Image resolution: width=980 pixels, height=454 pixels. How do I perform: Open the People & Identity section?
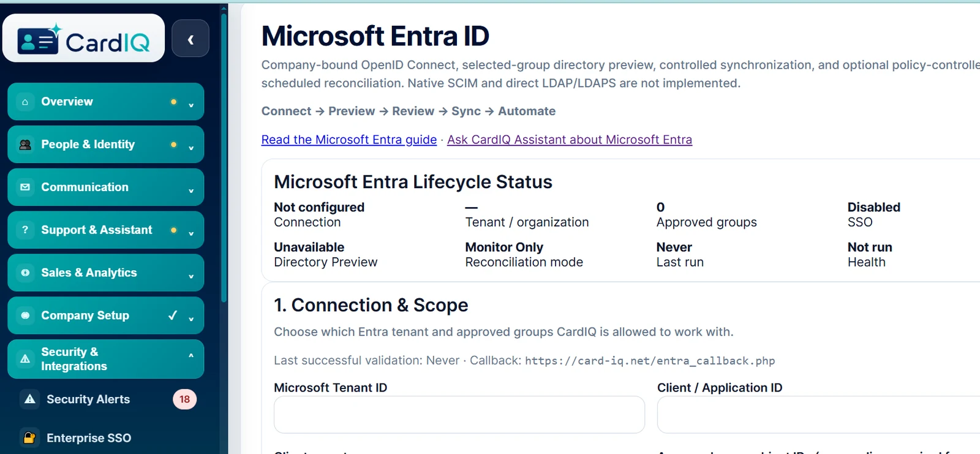[105, 145]
